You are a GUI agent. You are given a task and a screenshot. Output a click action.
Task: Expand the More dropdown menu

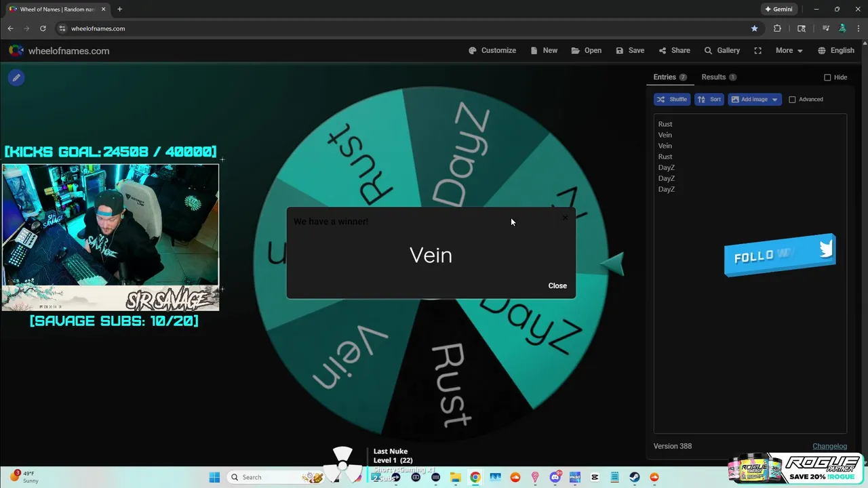pos(789,51)
